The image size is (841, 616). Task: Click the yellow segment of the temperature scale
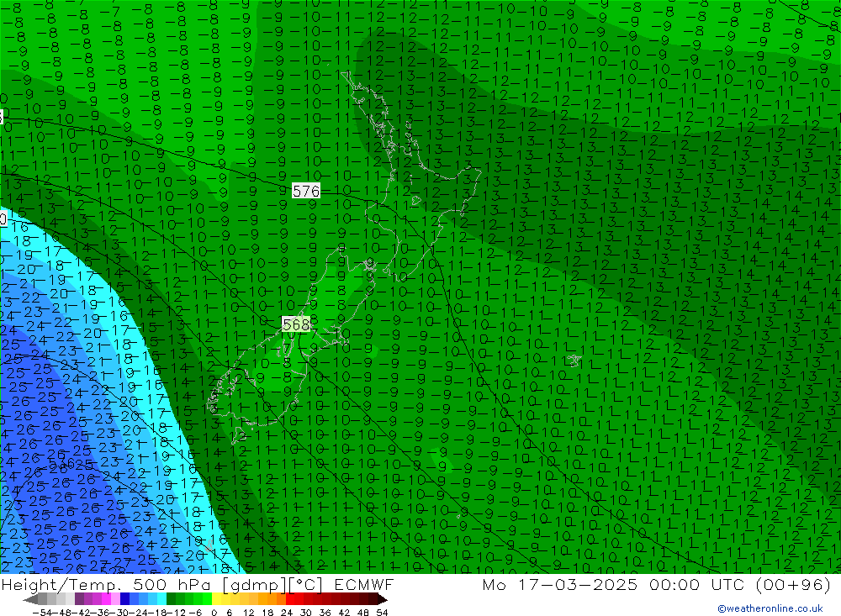217,599
